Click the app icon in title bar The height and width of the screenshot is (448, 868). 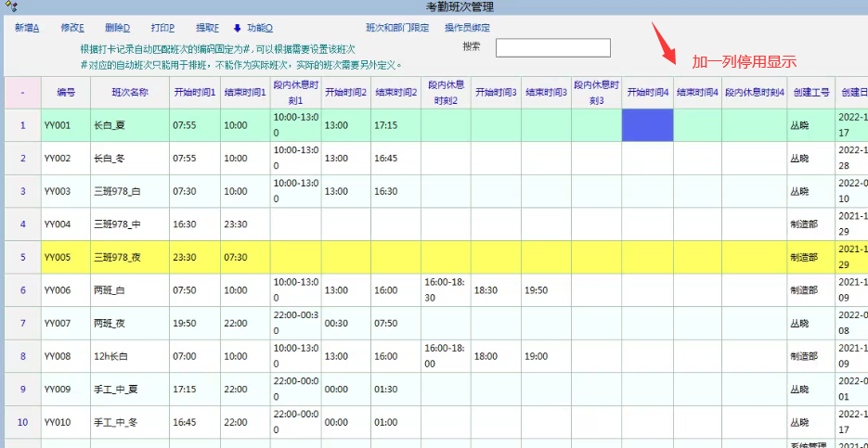pos(12,6)
